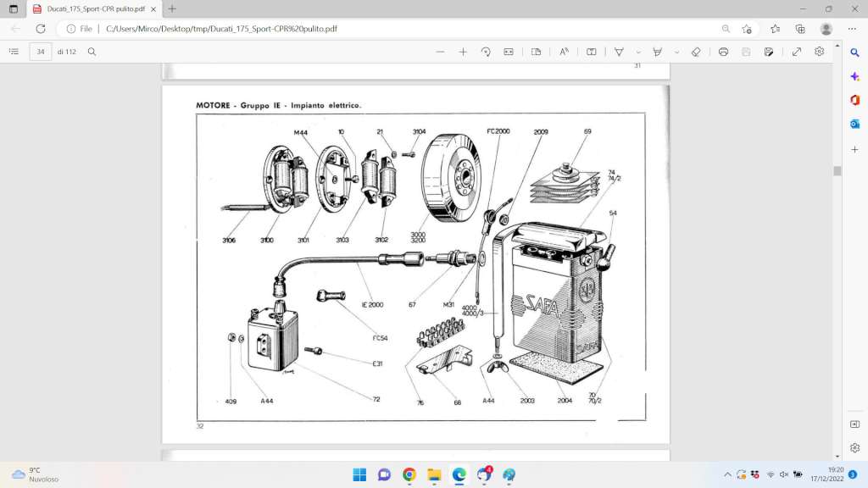Open Edge Settings and more menu
Image resolution: width=868 pixels, height=488 pixels.
pos(852,29)
